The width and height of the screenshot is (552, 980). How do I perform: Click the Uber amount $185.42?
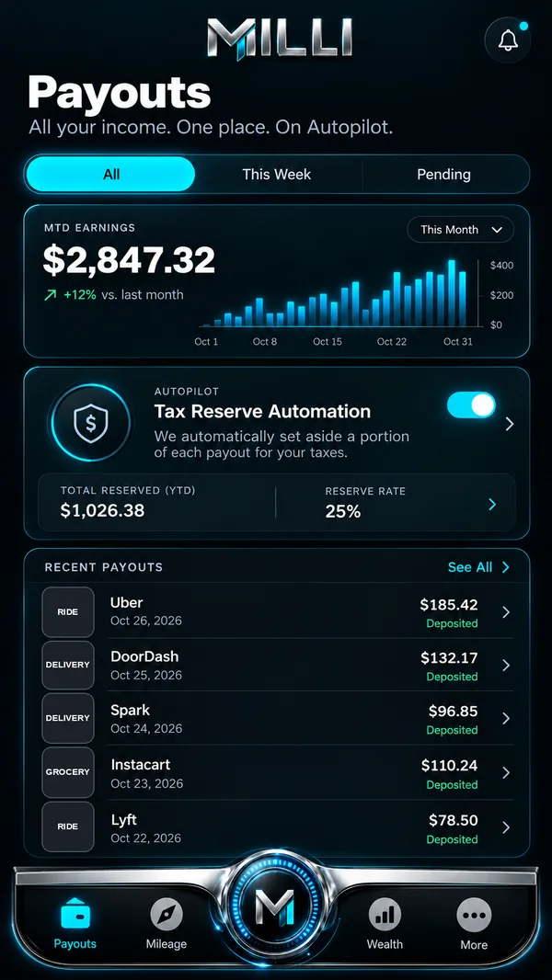point(449,604)
